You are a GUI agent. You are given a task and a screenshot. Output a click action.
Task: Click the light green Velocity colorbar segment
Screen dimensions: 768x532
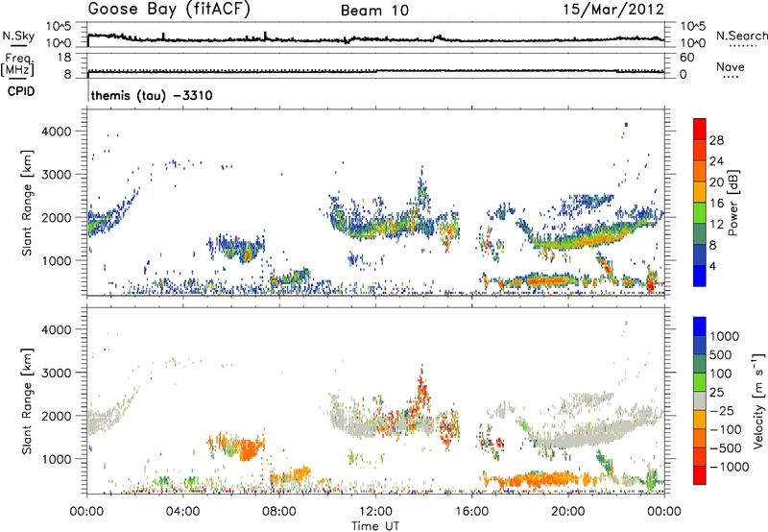point(700,382)
